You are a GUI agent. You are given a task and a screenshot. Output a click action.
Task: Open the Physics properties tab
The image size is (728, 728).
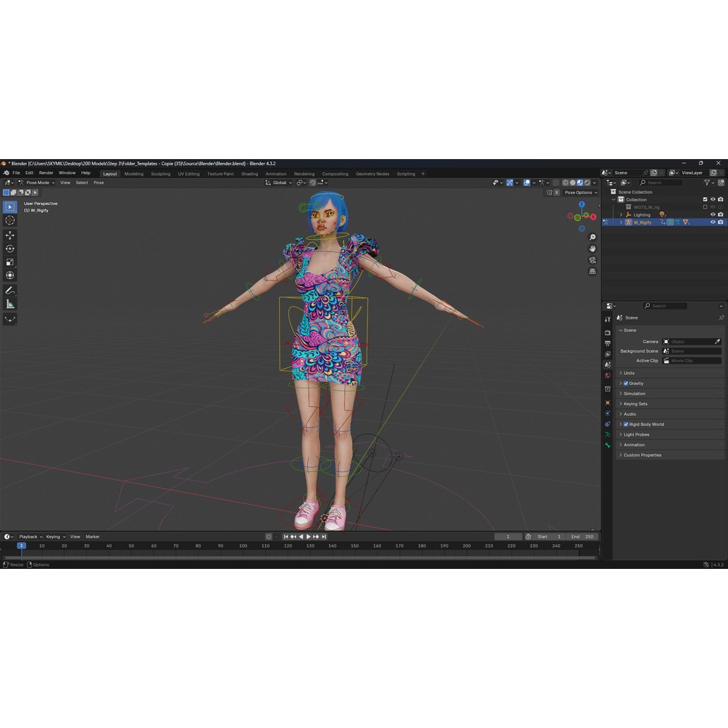click(x=607, y=413)
